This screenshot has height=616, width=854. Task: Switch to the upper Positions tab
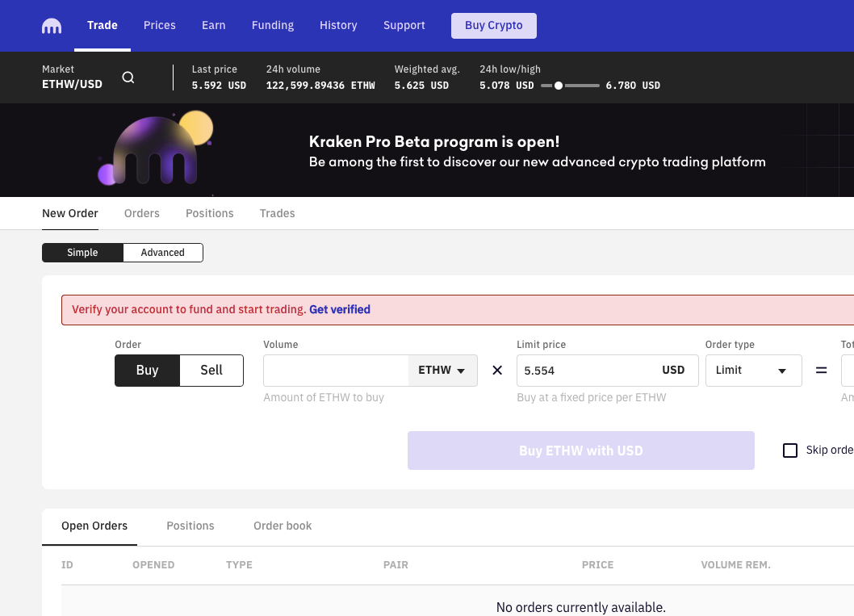coord(210,213)
